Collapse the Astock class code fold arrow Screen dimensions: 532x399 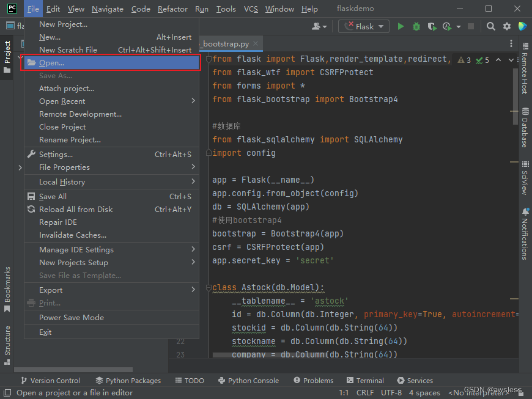pos(208,287)
